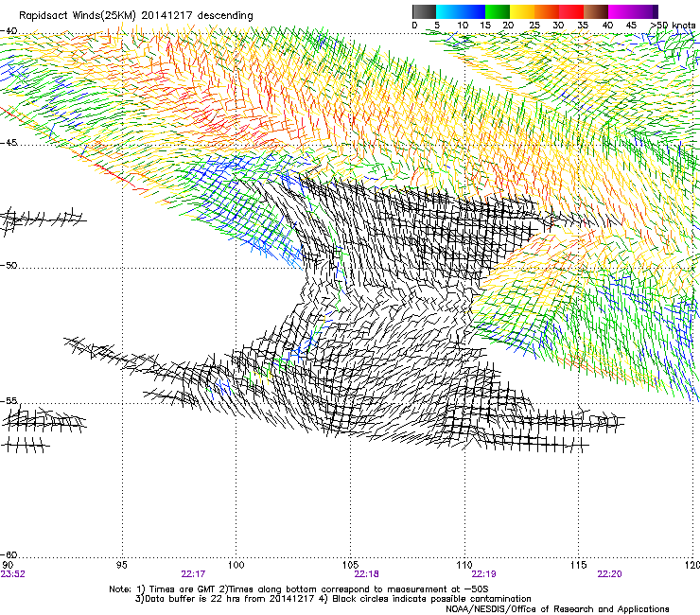The height and width of the screenshot is (615, 700).
Task: Click the purple '22:19' time stamp
Action: click(484, 574)
